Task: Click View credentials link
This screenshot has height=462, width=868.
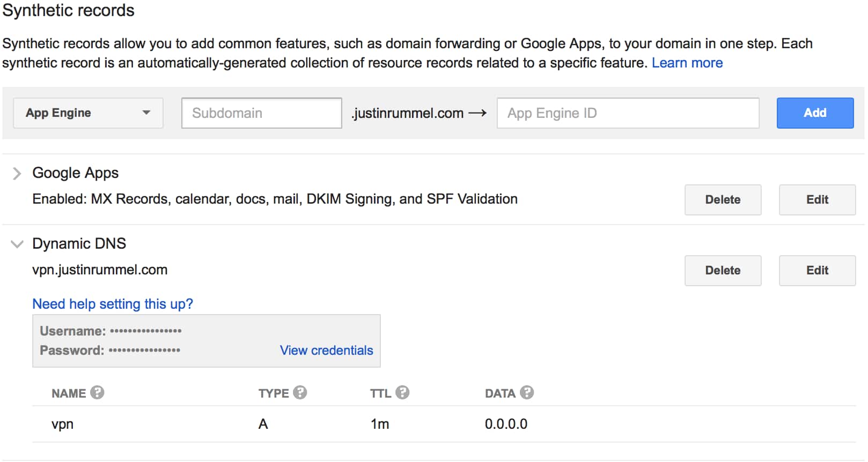Action: (326, 351)
